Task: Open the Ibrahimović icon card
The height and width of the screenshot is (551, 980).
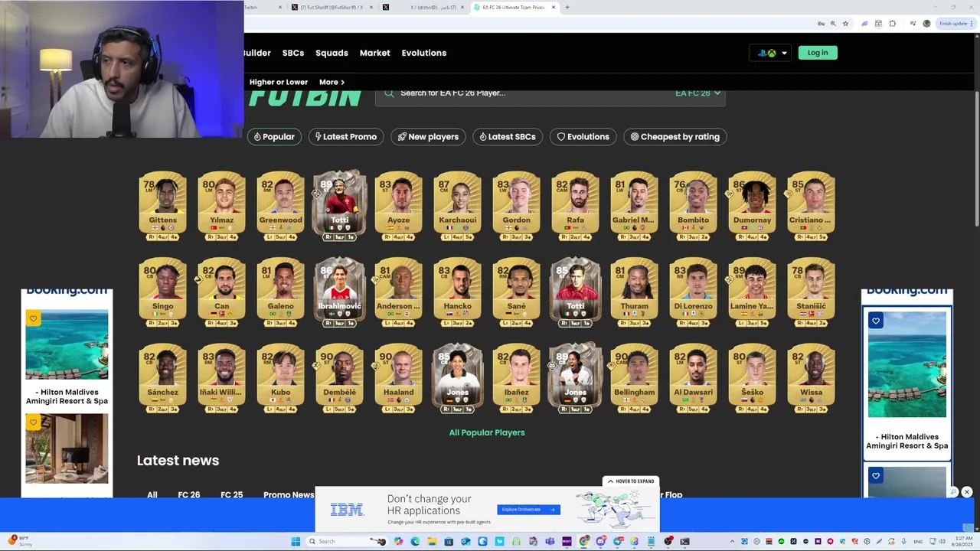Action: [x=339, y=292]
